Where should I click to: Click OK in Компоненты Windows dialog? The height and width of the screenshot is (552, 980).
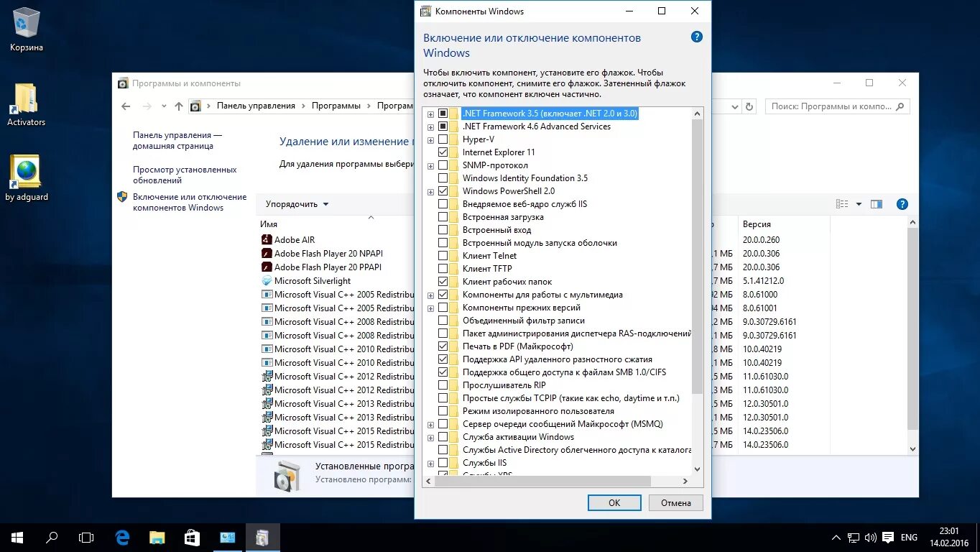614,502
